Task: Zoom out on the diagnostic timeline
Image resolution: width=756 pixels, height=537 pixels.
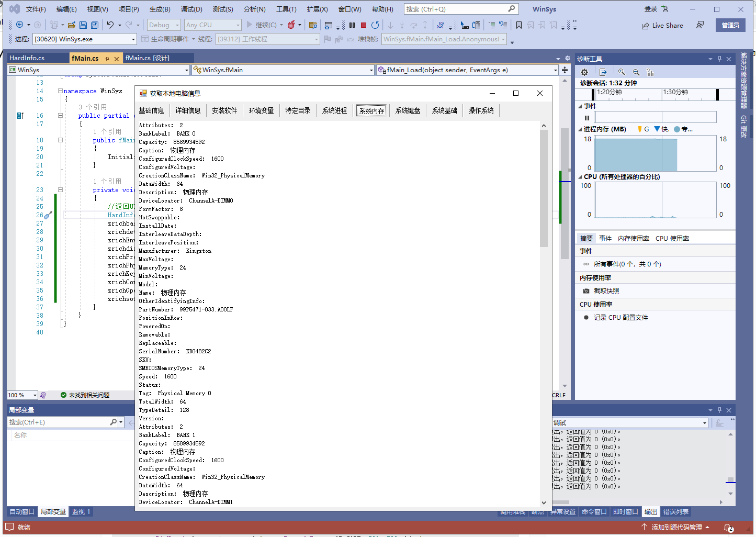Action: 636,72
